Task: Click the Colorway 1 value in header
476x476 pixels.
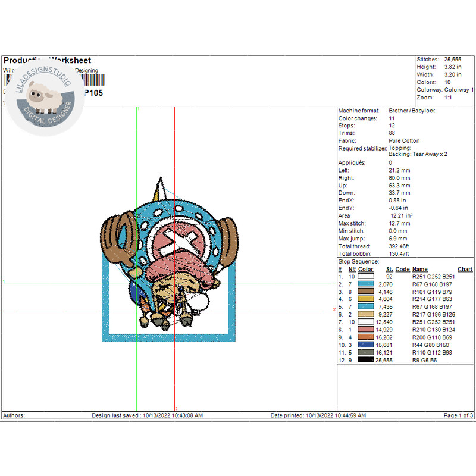Action: coord(459,90)
